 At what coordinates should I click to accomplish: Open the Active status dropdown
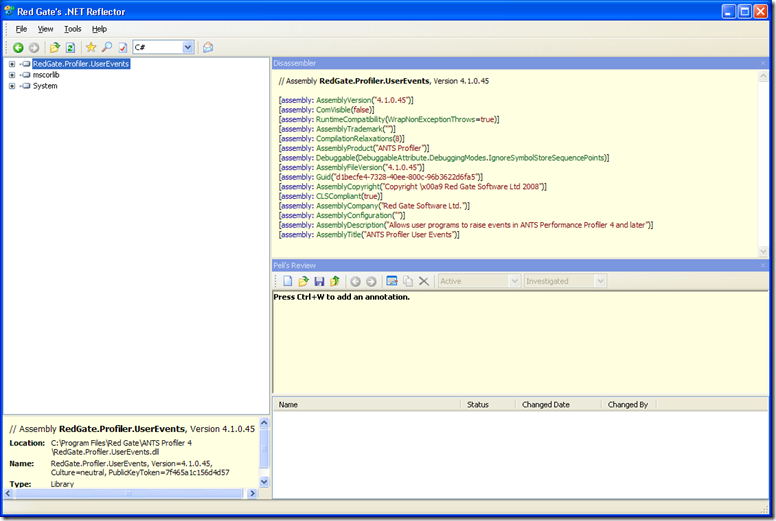click(x=513, y=282)
